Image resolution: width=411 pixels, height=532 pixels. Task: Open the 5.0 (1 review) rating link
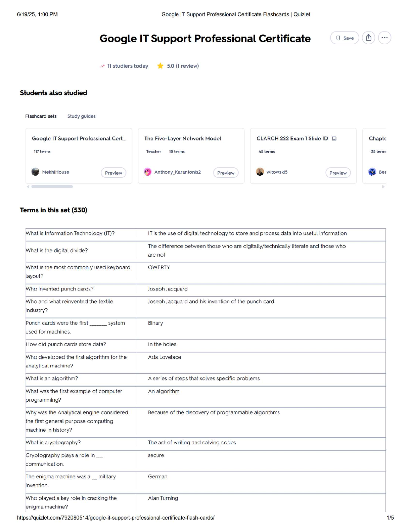point(183,66)
